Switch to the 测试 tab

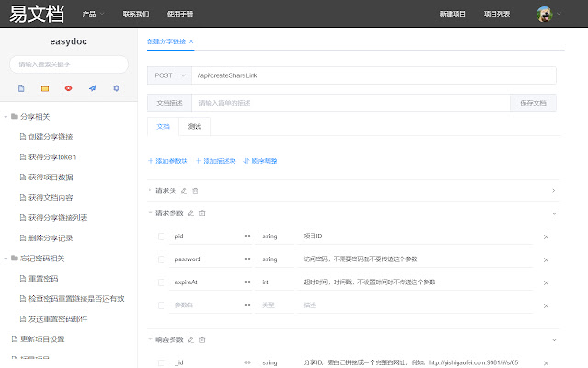click(x=195, y=126)
